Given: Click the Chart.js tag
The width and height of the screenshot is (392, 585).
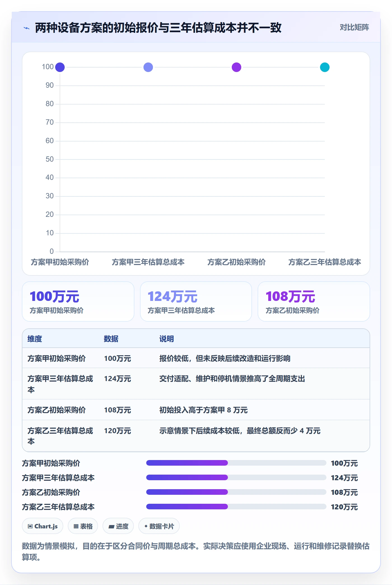Looking at the screenshot, I should [x=43, y=526].
